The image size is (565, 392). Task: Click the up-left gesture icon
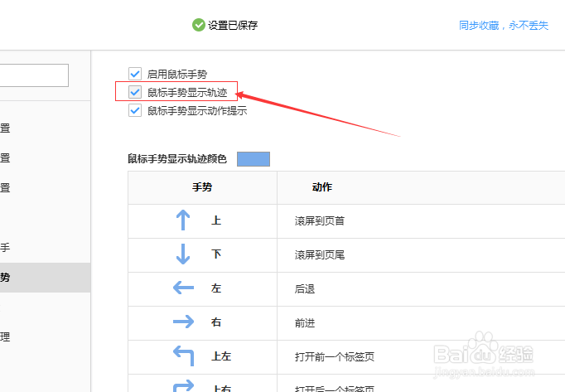click(183, 356)
